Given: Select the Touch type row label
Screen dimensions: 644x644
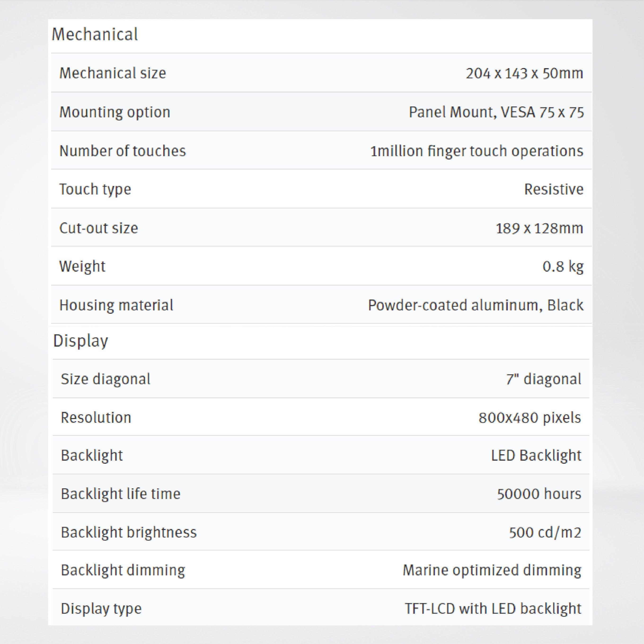Looking at the screenshot, I should coord(95,189).
